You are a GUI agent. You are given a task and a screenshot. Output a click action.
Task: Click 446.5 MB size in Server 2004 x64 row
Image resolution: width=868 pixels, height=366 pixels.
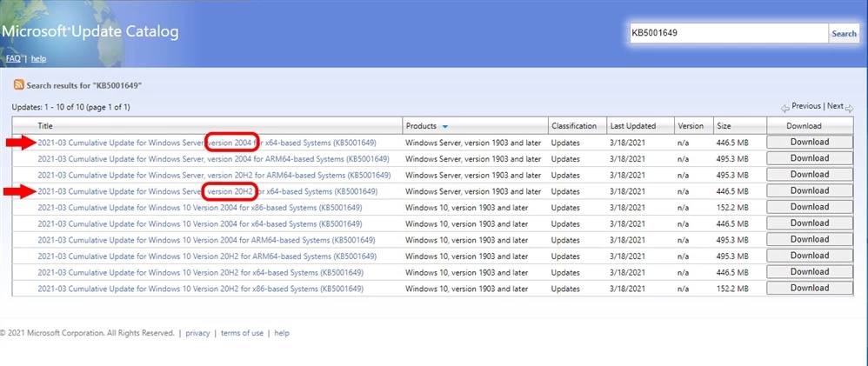coord(732,143)
